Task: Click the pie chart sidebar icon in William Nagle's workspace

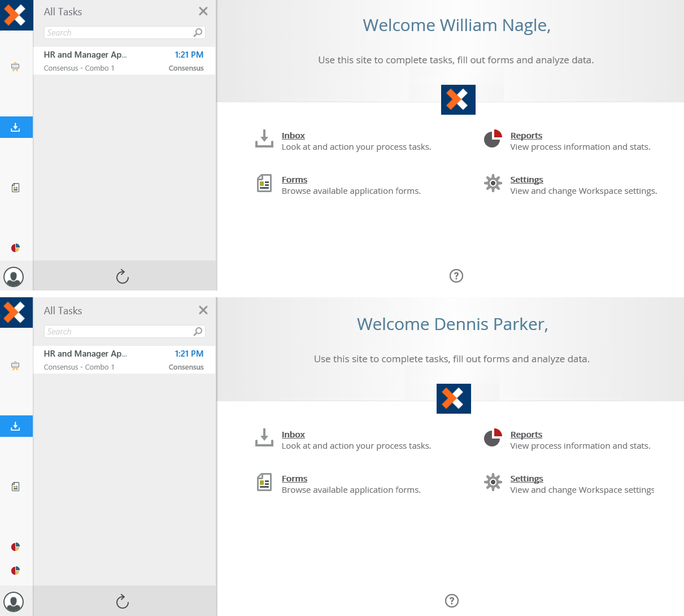Action: (x=16, y=248)
